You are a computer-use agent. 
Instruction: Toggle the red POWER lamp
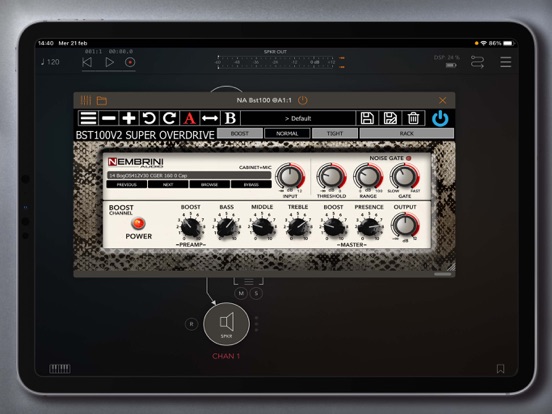coord(138,223)
